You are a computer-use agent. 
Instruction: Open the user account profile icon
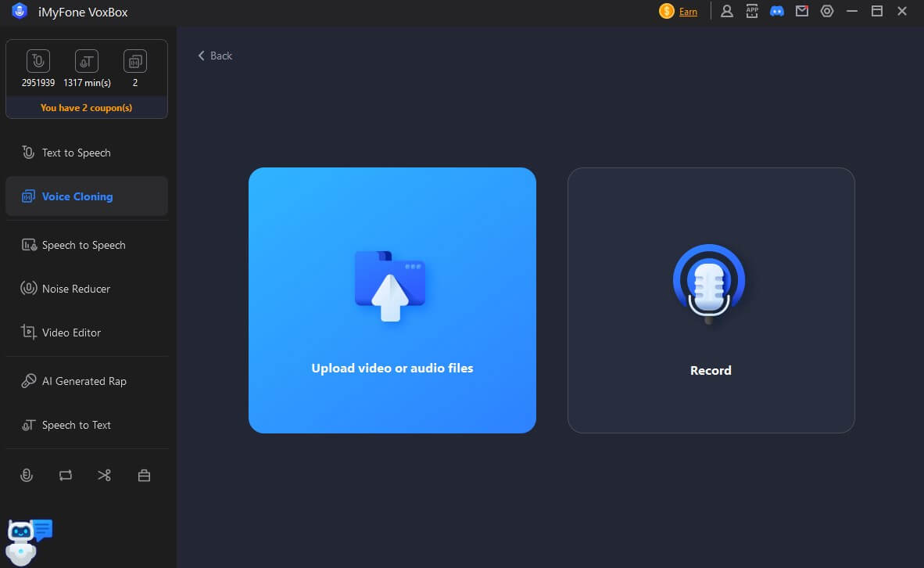[727, 11]
